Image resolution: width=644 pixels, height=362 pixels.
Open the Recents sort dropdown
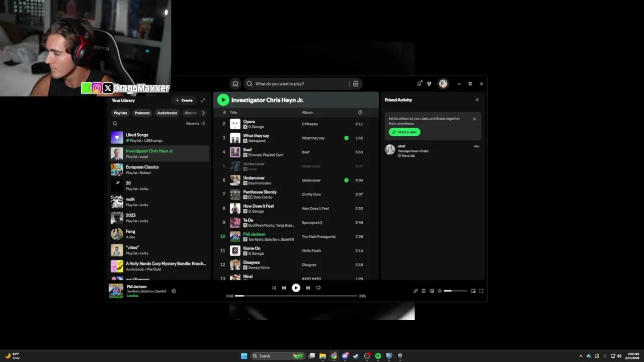(196, 123)
